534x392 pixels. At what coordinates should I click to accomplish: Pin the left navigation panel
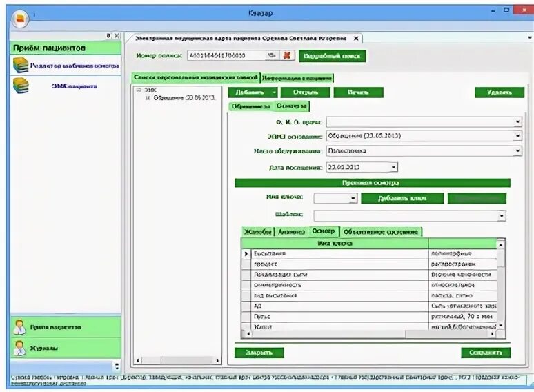[108, 35]
